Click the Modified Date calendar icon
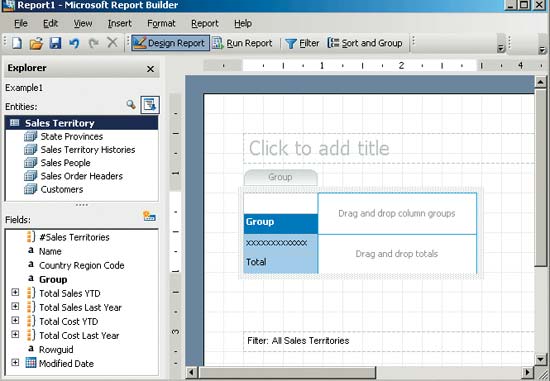The width and height of the screenshot is (550, 381). pos(31,363)
